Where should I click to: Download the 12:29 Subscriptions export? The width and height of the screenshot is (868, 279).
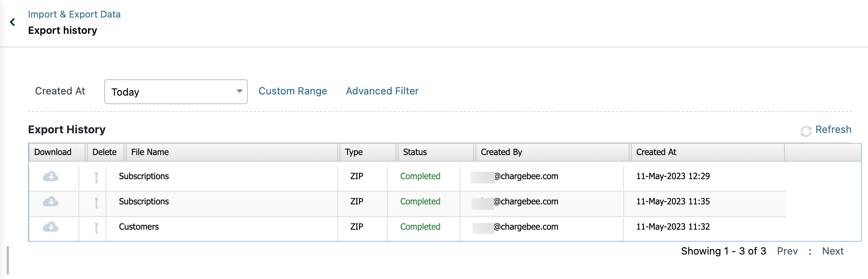(51, 176)
